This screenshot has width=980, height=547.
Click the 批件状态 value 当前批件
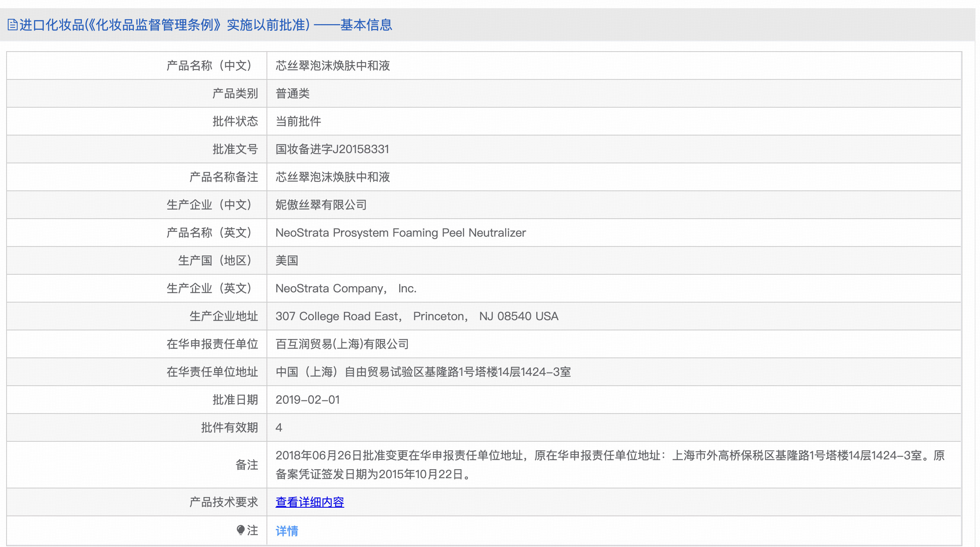[298, 121]
